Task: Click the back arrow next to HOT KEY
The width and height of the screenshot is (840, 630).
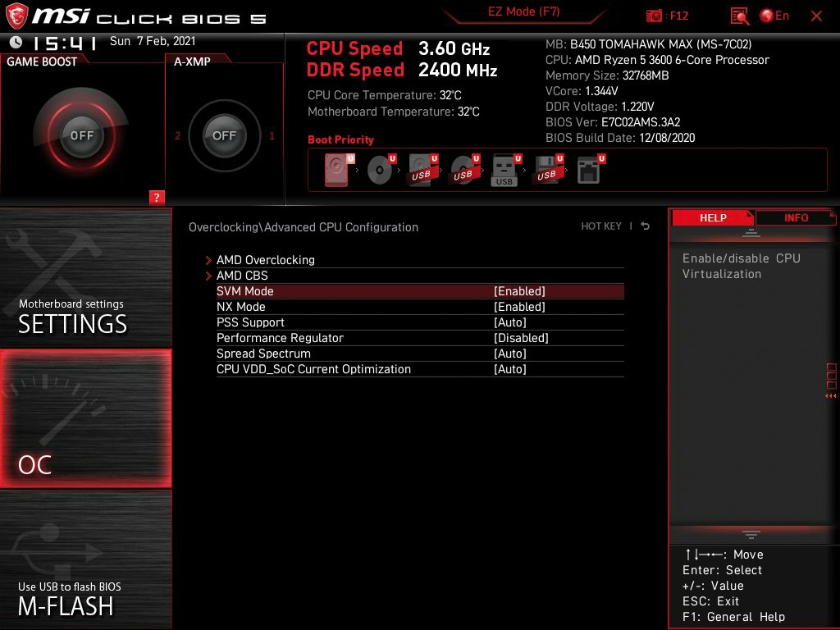Action: [x=645, y=226]
